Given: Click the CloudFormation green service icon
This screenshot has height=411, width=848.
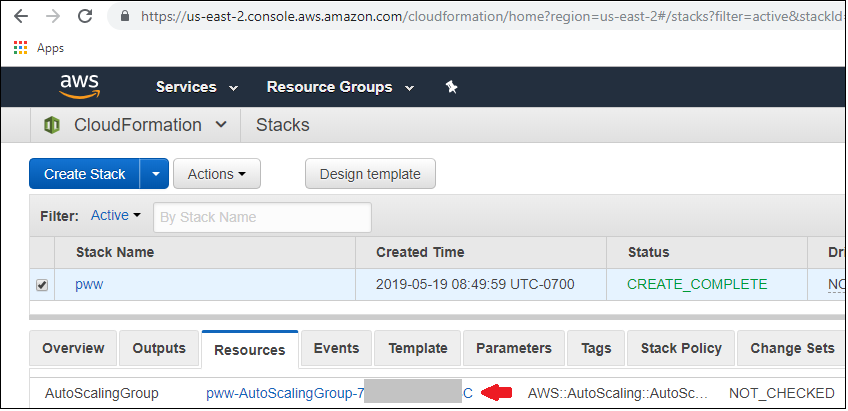Looking at the screenshot, I should (x=51, y=125).
